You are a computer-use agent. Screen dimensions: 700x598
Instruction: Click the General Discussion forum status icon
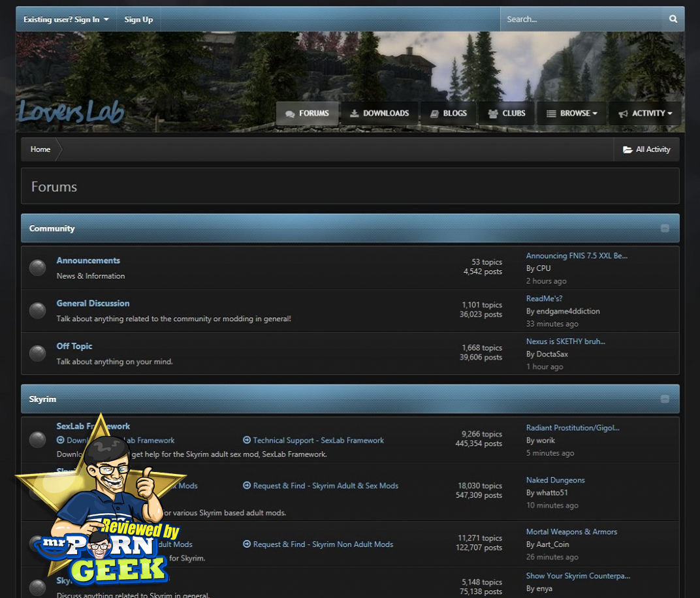coord(38,311)
